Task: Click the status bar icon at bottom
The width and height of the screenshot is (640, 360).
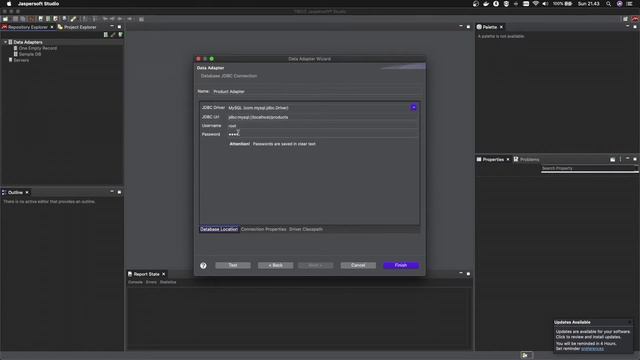Action: click(525, 356)
